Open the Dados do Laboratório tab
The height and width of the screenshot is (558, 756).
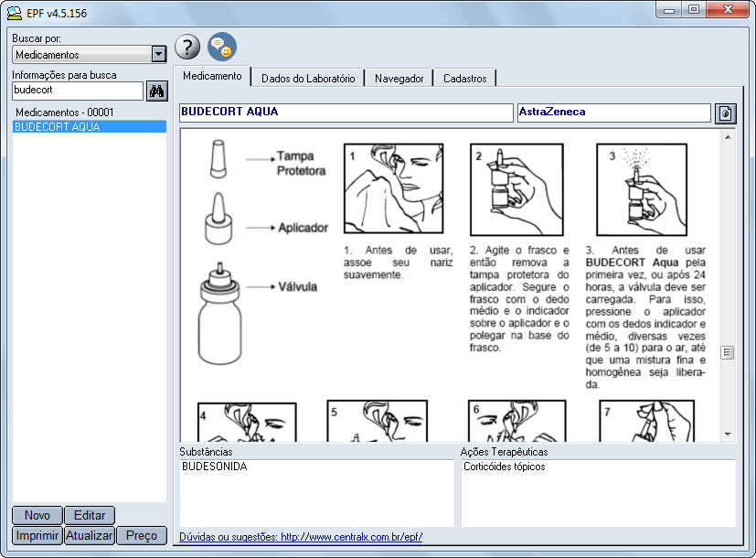click(x=308, y=78)
